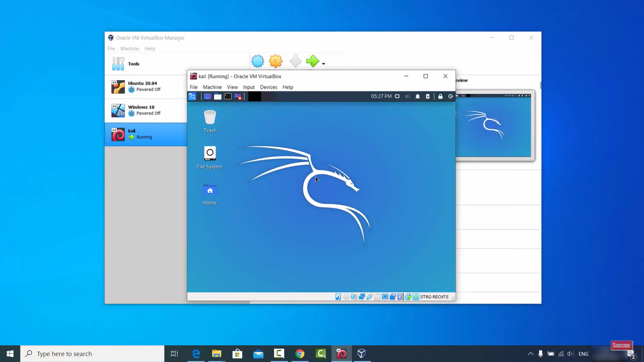This screenshot has width=644, height=362.
Task: Open the View menu in kali VM window
Action: tap(232, 87)
